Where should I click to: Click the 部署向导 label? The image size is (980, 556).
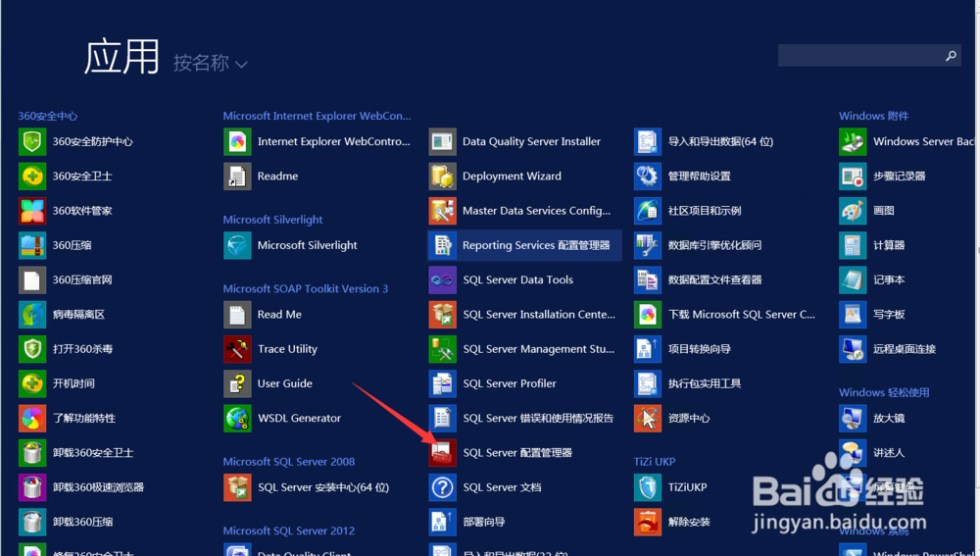pyautogui.click(x=484, y=522)
